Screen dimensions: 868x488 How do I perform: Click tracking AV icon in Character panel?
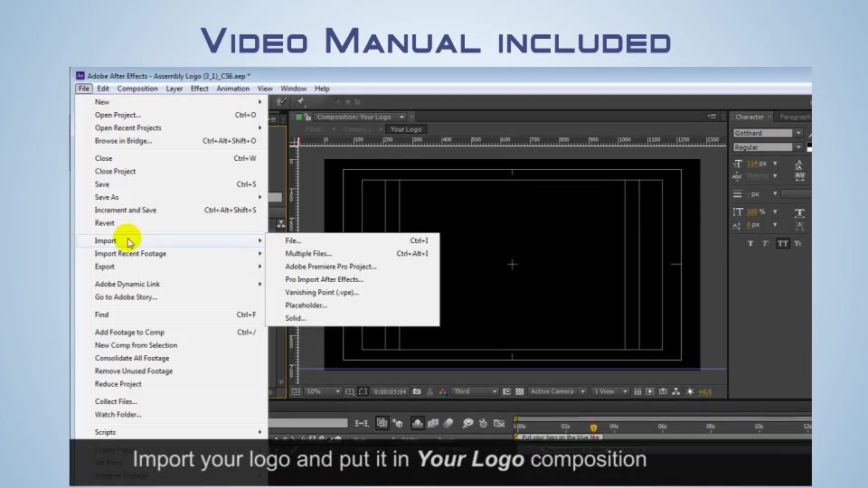tap(800, 176)
